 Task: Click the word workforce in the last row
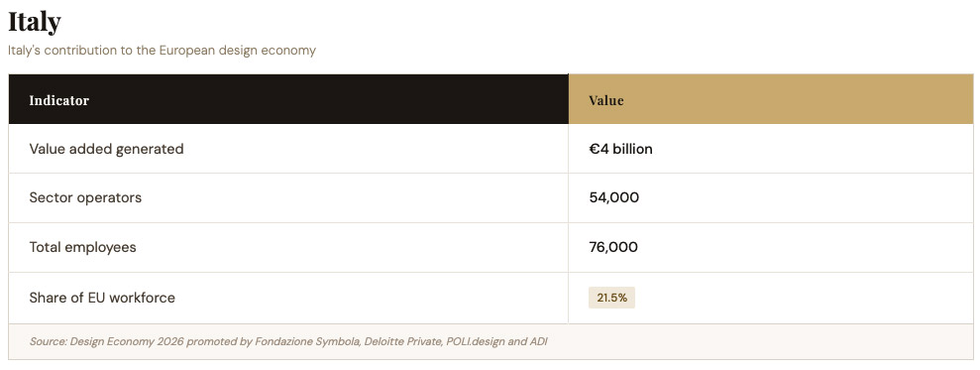[x=145, y=298]
